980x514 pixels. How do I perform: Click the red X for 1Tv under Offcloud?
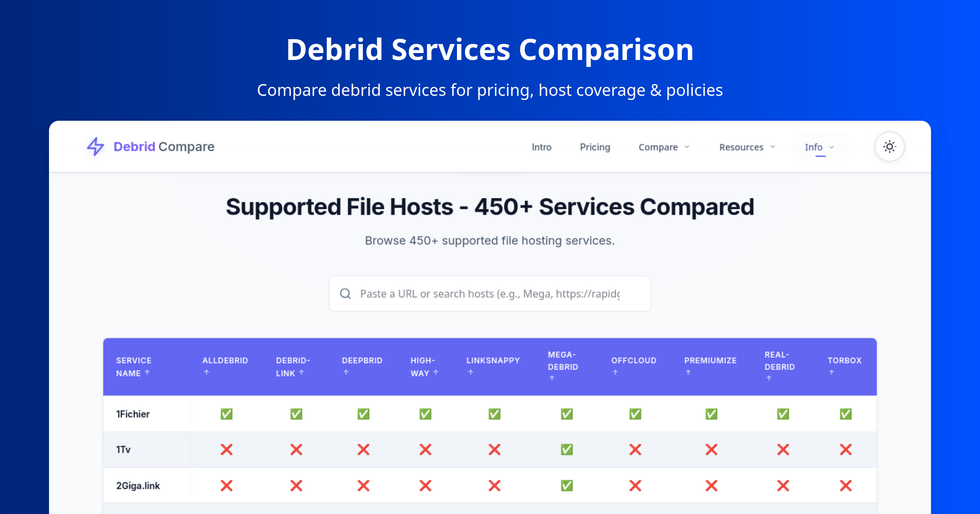(635, 450)
